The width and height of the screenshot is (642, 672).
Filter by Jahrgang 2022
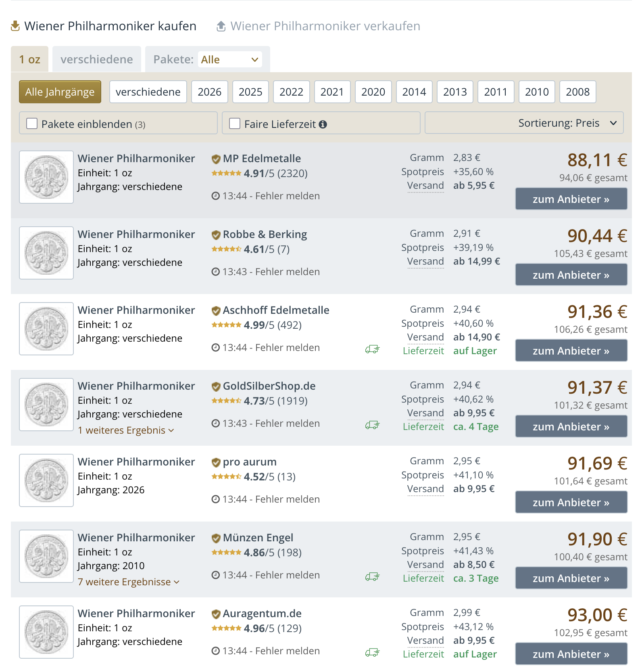tap(292, 92)
